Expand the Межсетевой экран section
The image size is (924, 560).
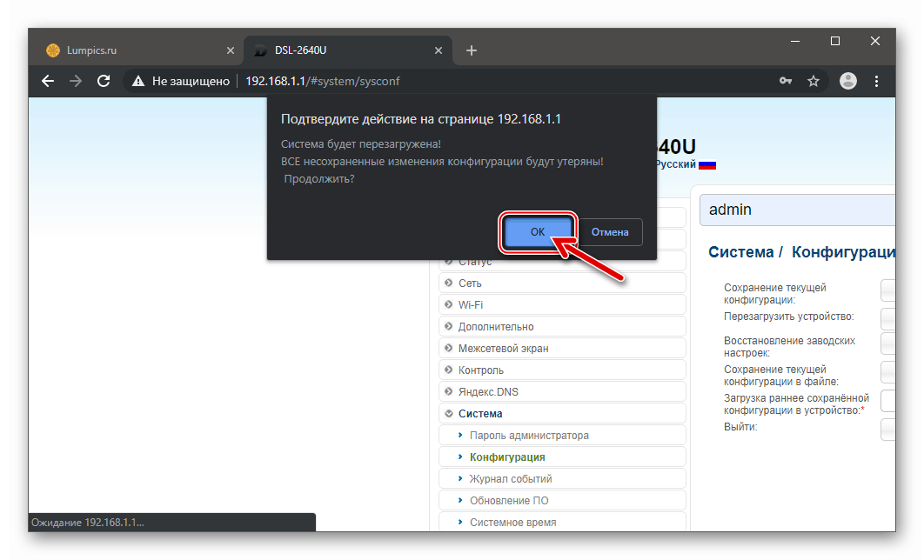click(x=562, y=349)
